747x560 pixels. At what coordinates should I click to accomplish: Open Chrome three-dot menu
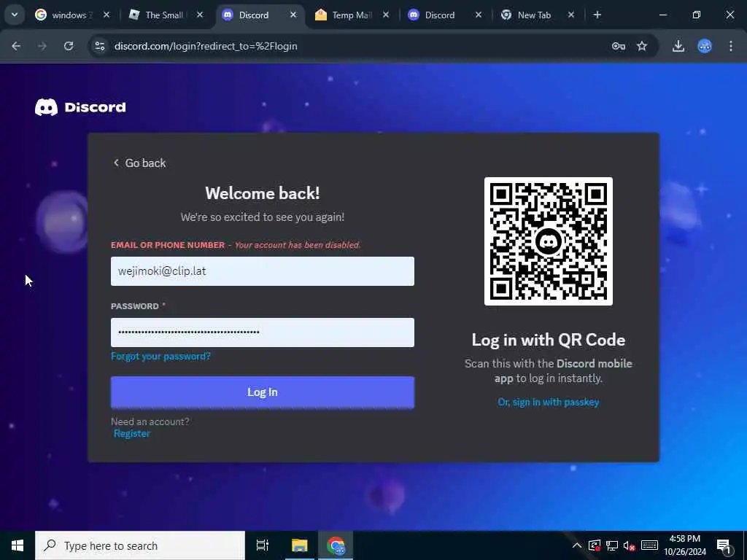[x=731, y=46]
